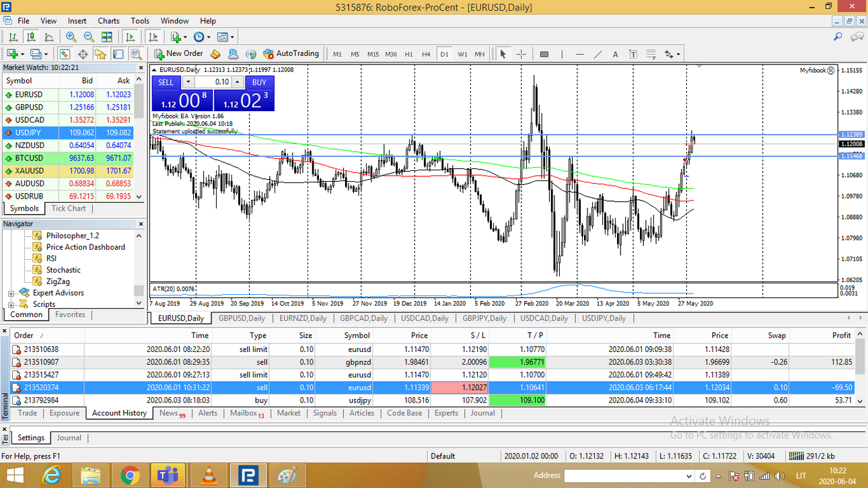Screen dimensions: 868x488
Task: Toggle AutoTrading
Action: tap(291, 54)
